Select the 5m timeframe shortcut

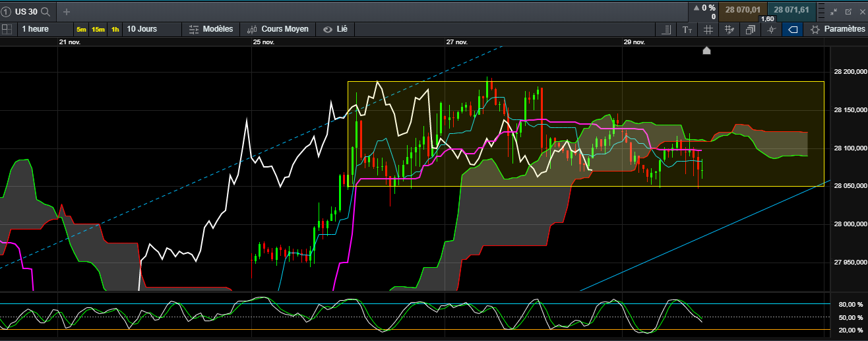point(80,30)
